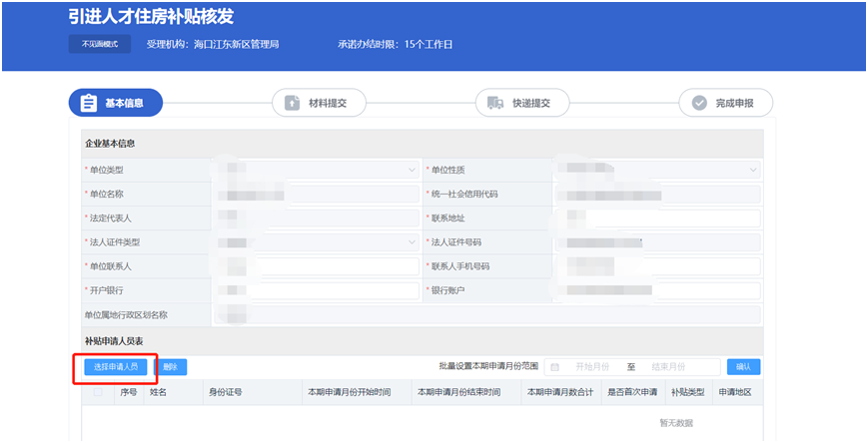Open the 完成申报 step tab
868x443 pixels.
pyautogui.click(x=726, y=103)
